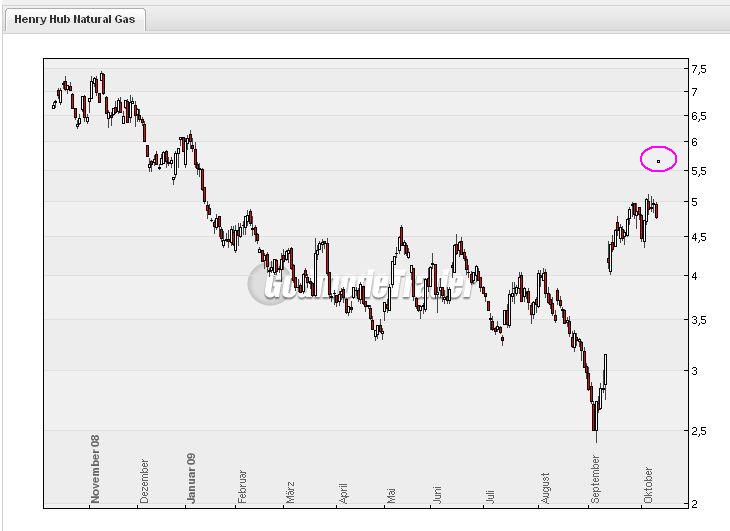
Task: Select the Henry Hub Natural Gas tab
Action: click(x=74, y=20)
